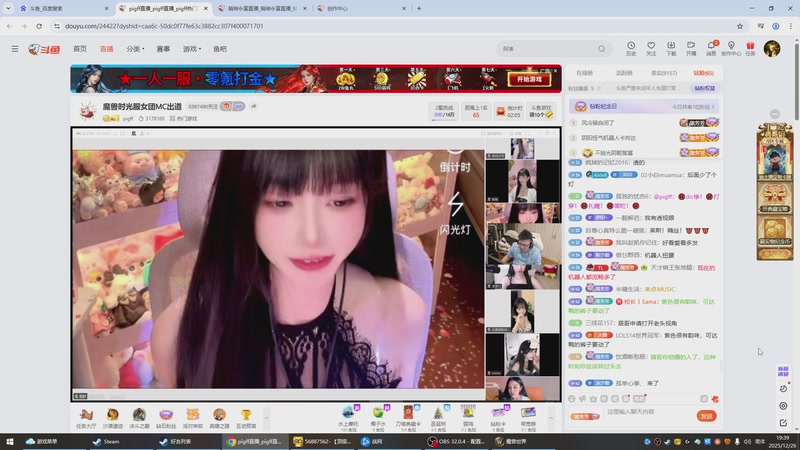Image resolution: width=800 pixels, height=450 pixels.
Task: Send the 圣诞树 gift
Action: [438, 418]
